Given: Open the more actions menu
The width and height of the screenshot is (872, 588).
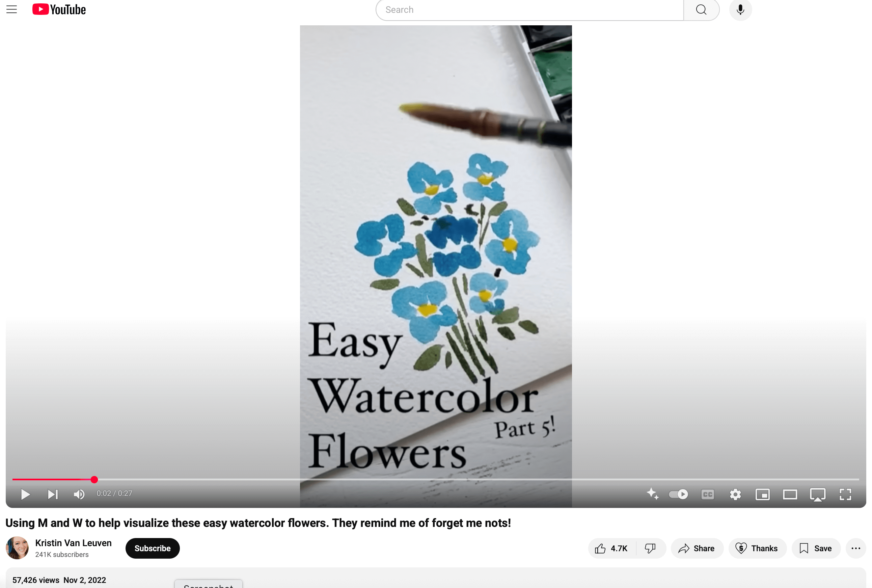Looking at the screenshot, I should click(x=855, y=548).
